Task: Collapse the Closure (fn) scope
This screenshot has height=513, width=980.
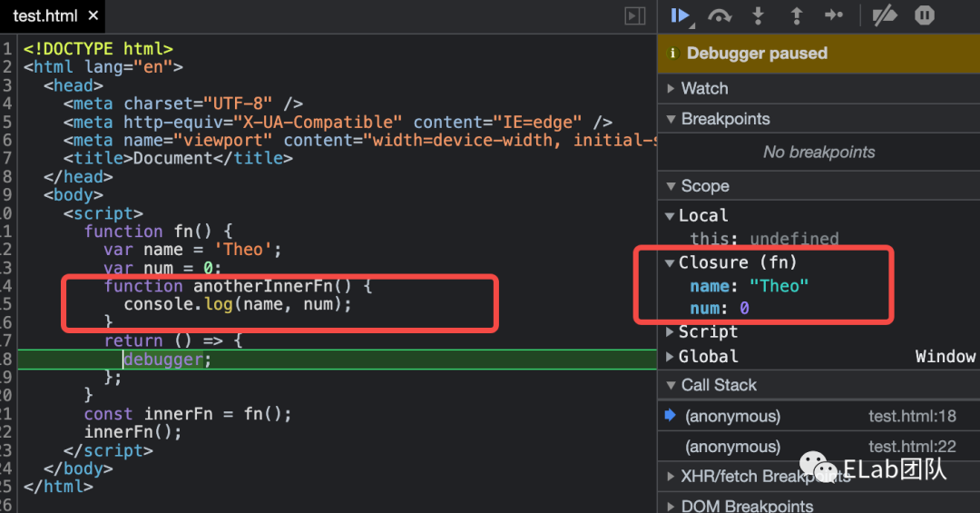Action: [670, 263]
